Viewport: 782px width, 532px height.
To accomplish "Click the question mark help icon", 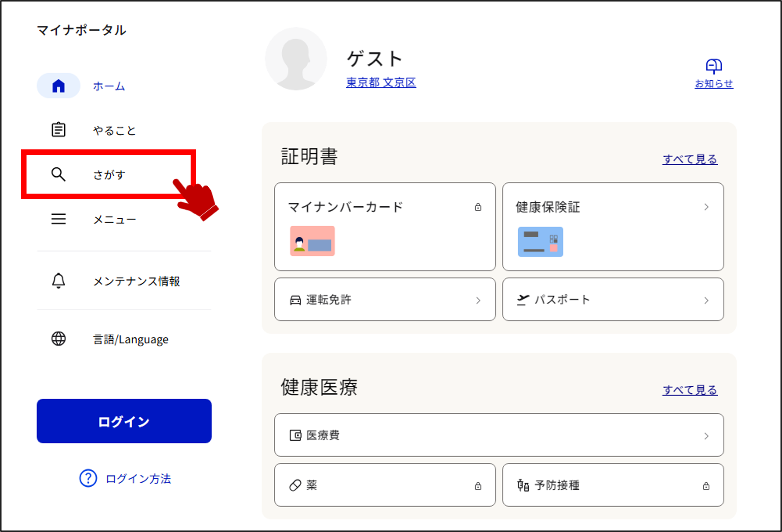I will coord(88,478).
